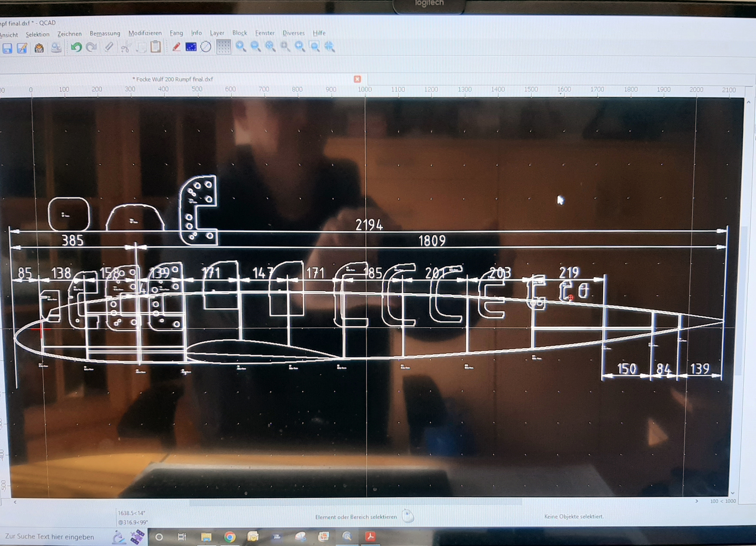Open the Bemassung menu
The height and width of the screenshot is (546, 756).
pos(105,33)
